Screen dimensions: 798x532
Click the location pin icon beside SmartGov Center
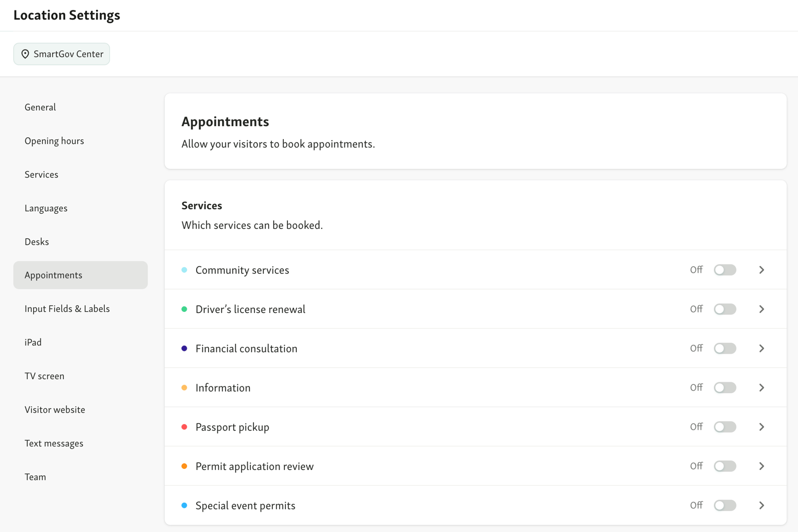pos(26,54)
